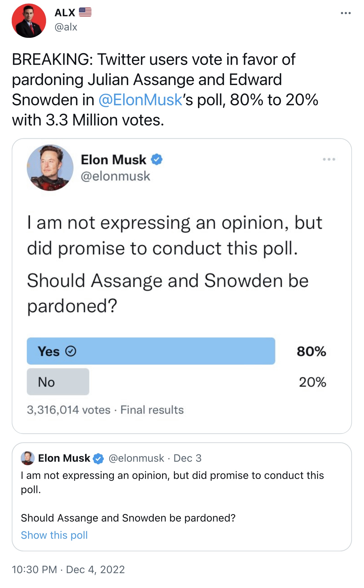This screenshot has height=588, width=364.
Task: Open tweet options three-dot menu
Action: tap(346, 13)
